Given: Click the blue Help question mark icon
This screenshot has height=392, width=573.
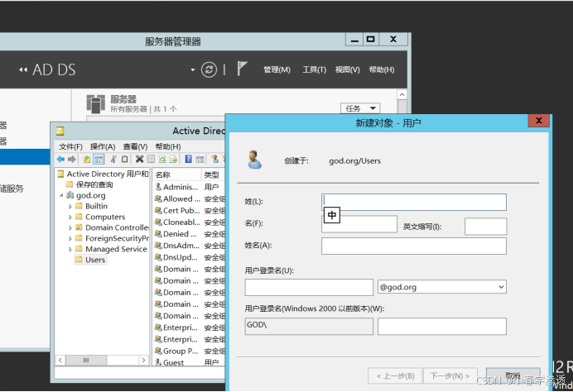Looking at the screenshot, I should 189,159.
